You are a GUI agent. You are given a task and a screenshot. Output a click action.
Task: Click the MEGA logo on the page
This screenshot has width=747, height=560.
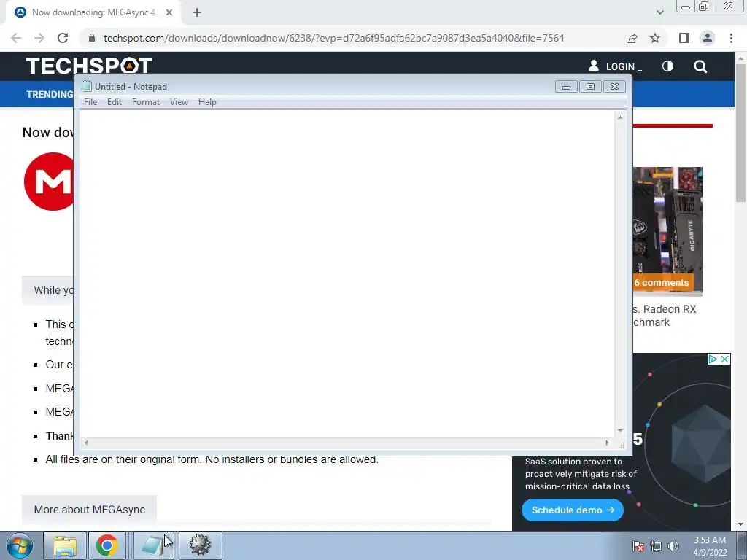click(49, 182)
